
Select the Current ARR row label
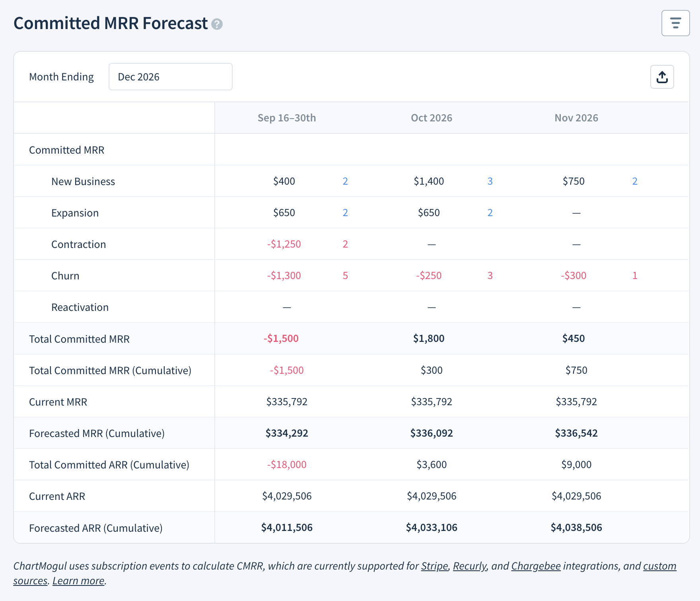(57, 496)
